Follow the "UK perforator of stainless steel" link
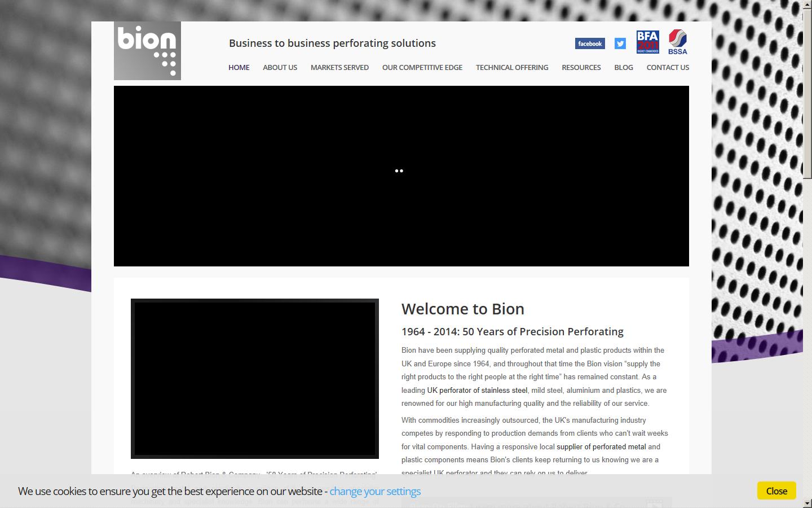 pyautogui.click(x=477, y=390)
